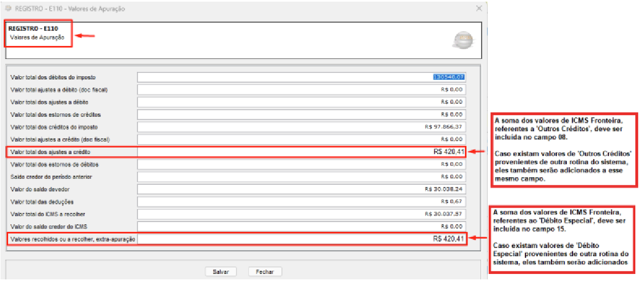Image resolution: width=644 pixels, height=281 pixels.
Task: Click the 'Valor total ajustes a débito (doc fiscal)' field
Action: click(x=301, y=90)
